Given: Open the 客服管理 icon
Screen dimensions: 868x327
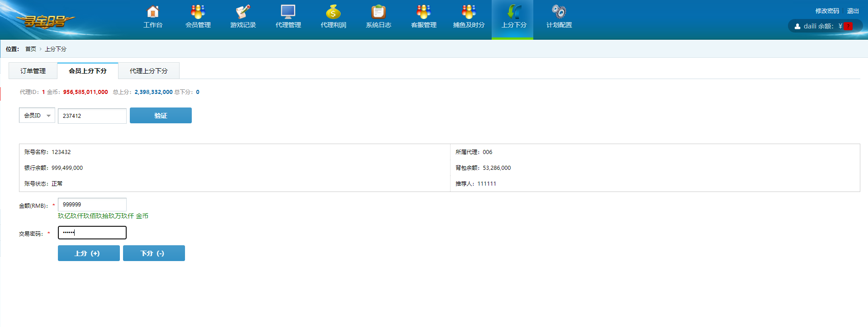Looking at the screenshot, I should (424, 12).
